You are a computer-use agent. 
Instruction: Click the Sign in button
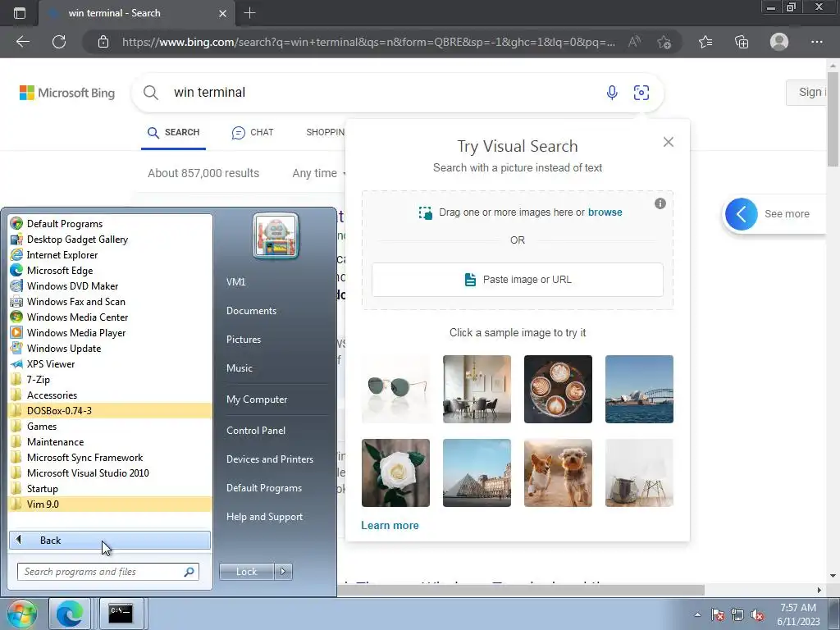pyautogui.click(x=806, y=92)
